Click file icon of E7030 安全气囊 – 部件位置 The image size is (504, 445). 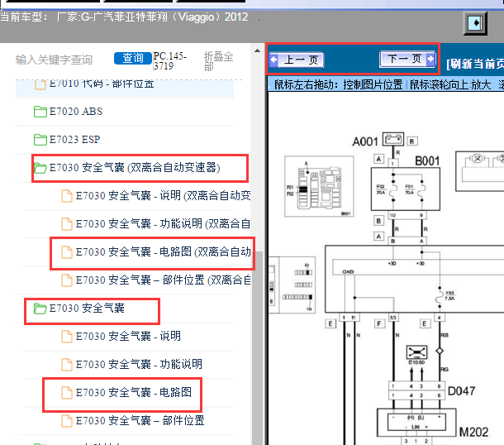click(67, 420)
